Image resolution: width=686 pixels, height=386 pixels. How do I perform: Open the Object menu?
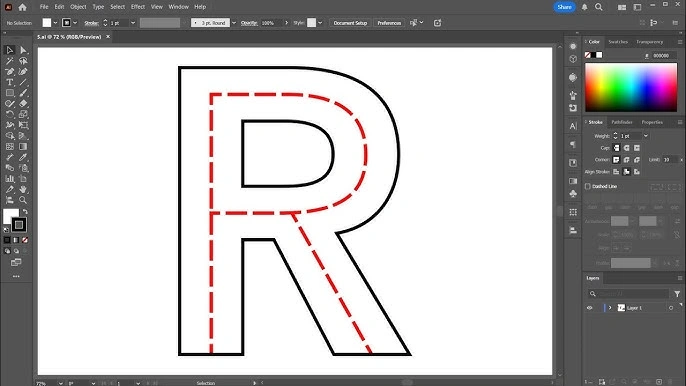[x=78, y=7]
